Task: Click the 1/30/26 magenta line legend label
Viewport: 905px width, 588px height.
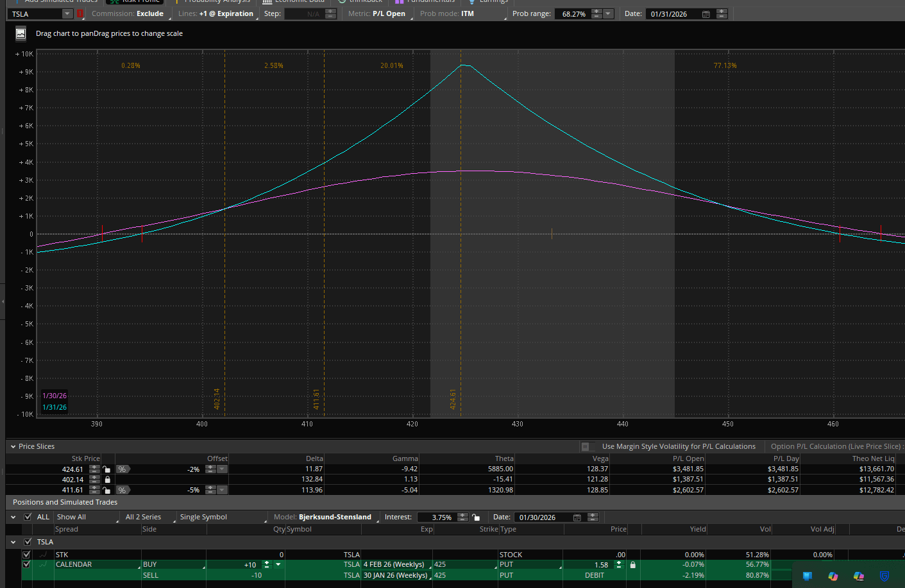Action: (x=55, y=396)
